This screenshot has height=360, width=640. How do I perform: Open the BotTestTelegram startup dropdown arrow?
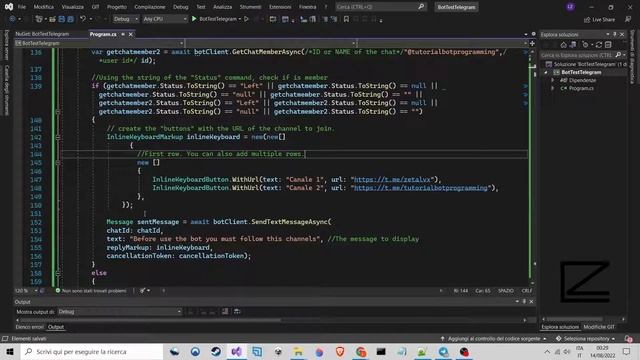[x=240, y=19]
